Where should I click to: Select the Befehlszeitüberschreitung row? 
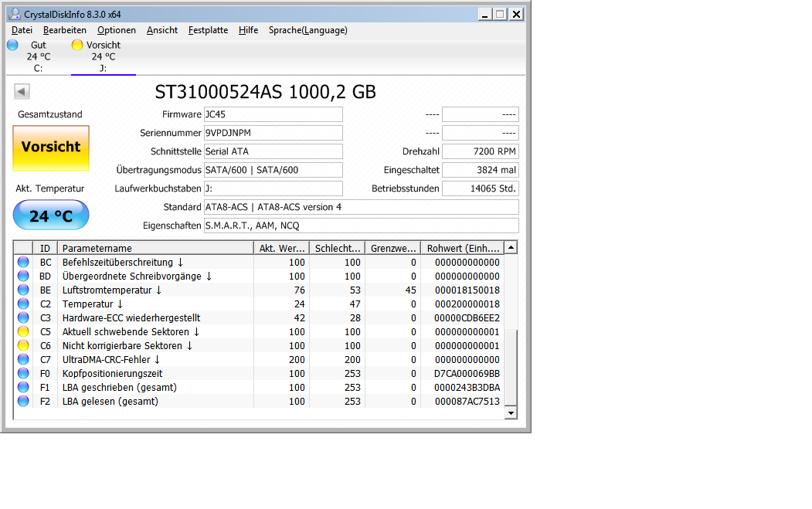tap(258, 262)
